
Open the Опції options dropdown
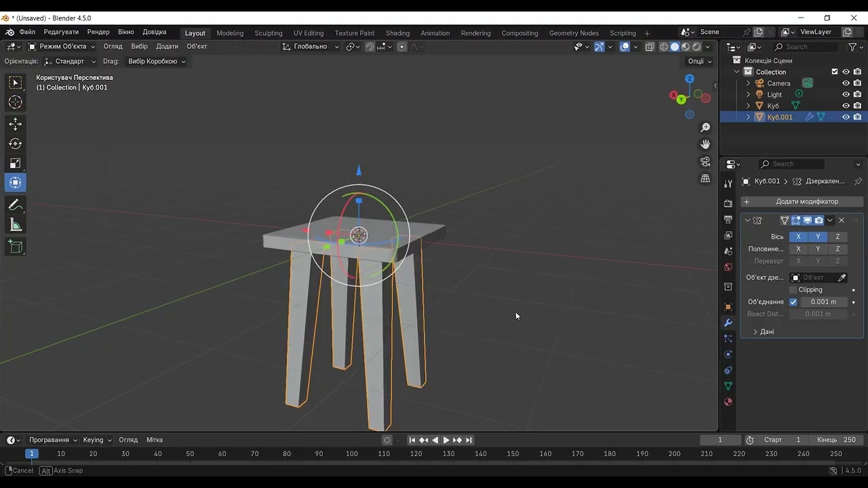699,61
